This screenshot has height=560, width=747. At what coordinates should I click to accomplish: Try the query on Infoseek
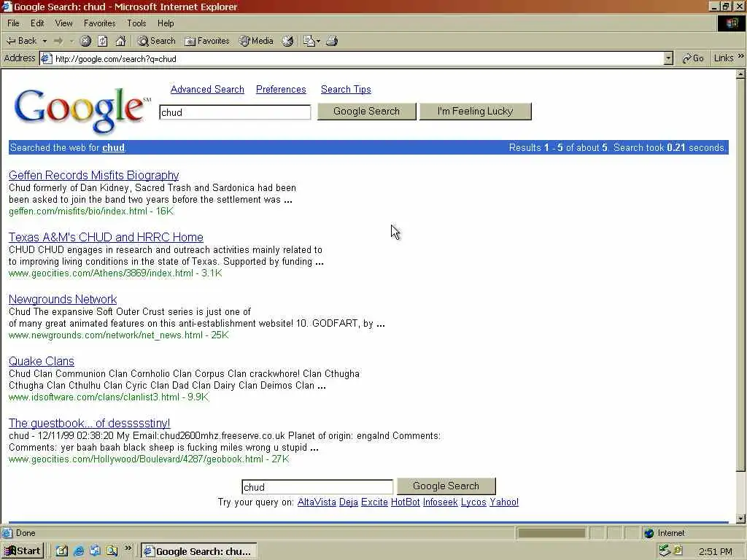(x=440, y=502)
